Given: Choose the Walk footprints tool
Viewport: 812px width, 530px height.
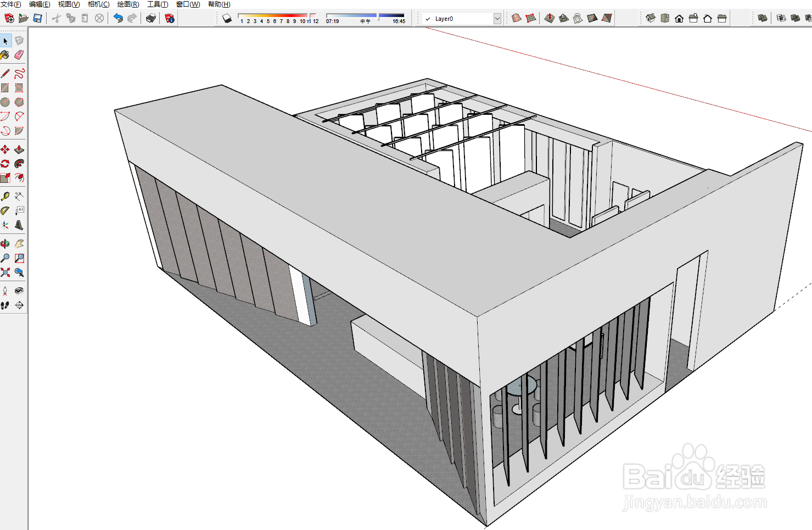Looking at the screenshot, I should [x=5, y=305].
